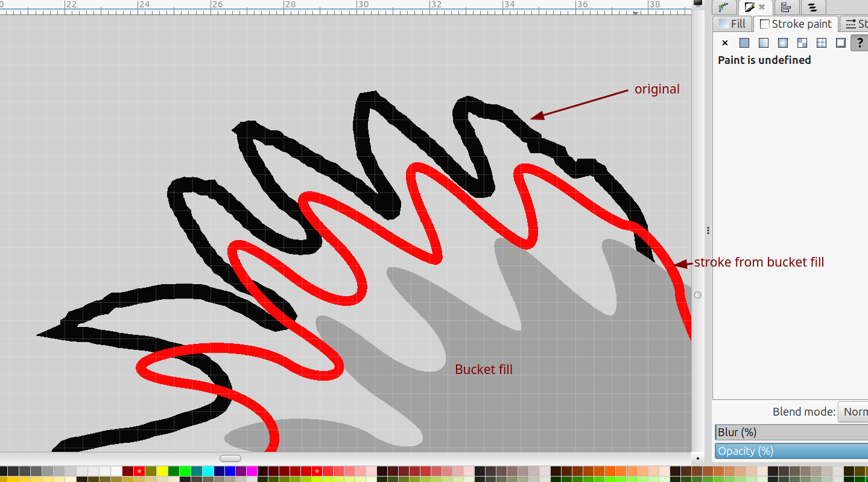
Task: Choose the Flat color paint icon
Action: 744,43
